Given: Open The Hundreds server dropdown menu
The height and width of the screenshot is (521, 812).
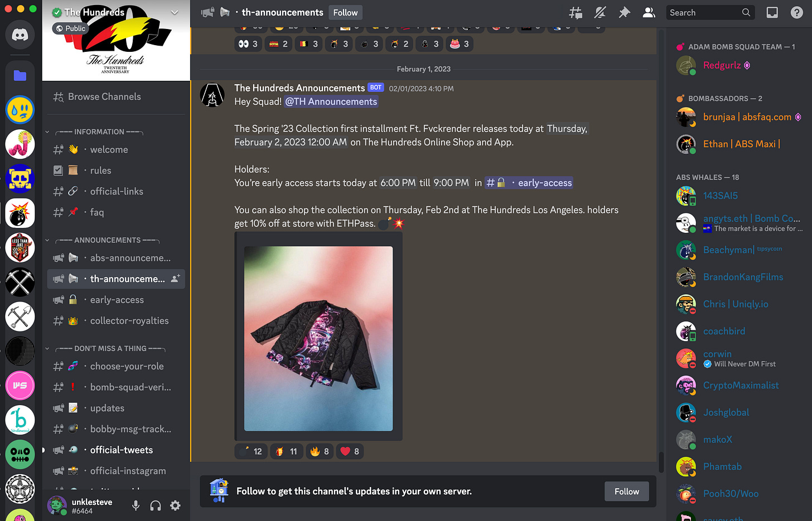Looking at the screenshot, I should click(x=175, y=12).
